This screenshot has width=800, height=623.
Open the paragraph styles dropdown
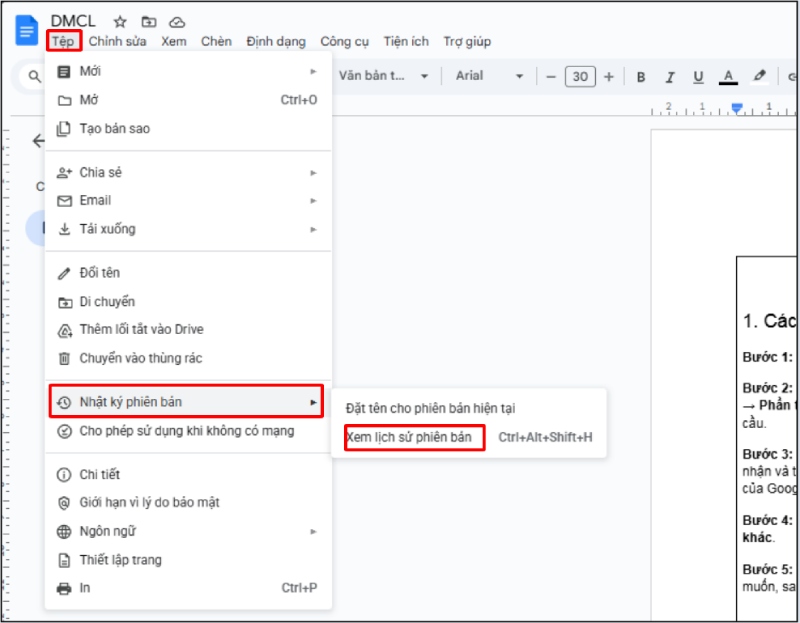pos(385,76)
